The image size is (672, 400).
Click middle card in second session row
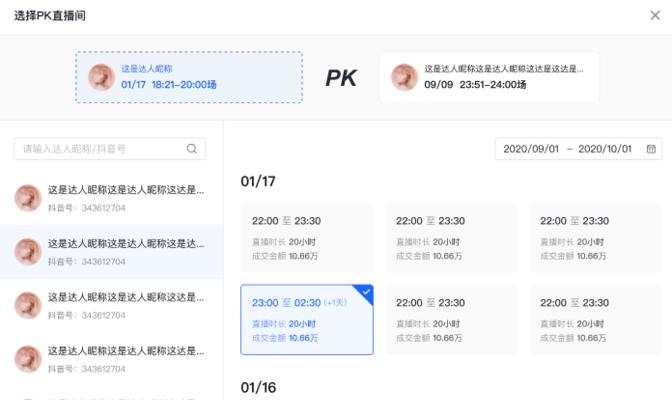pos(451,320)
